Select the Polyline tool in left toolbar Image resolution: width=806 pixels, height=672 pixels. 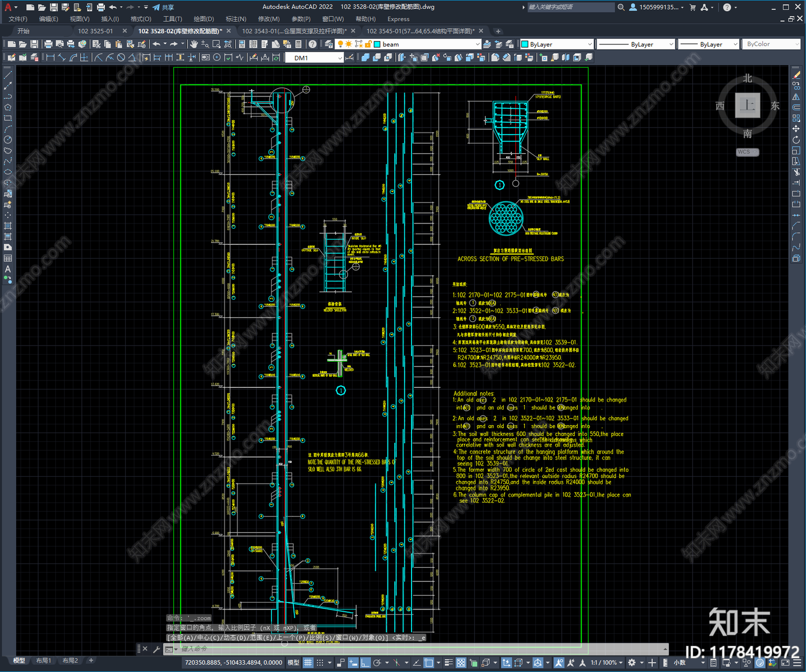click(x=8, y=96)
